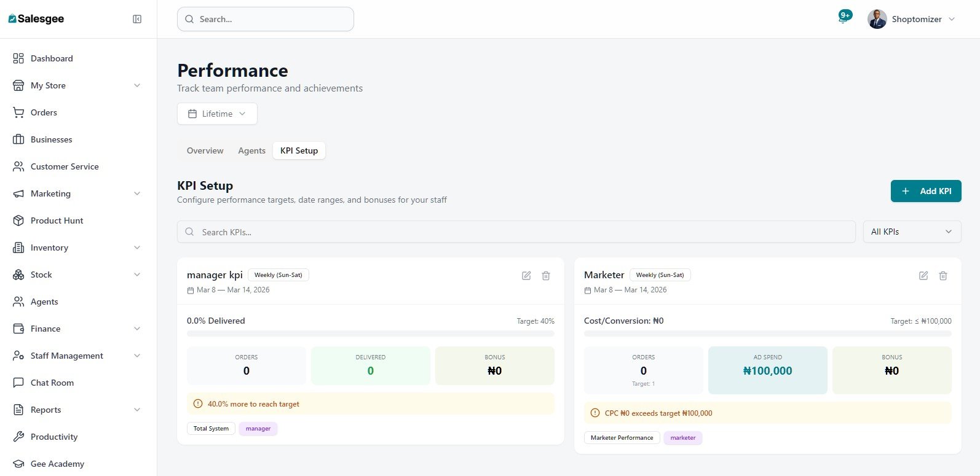Delete the manager kpi card
Image resolution: width=980 pixels, height=476 pixels.
pyautogui.click(x=546, y=276)
